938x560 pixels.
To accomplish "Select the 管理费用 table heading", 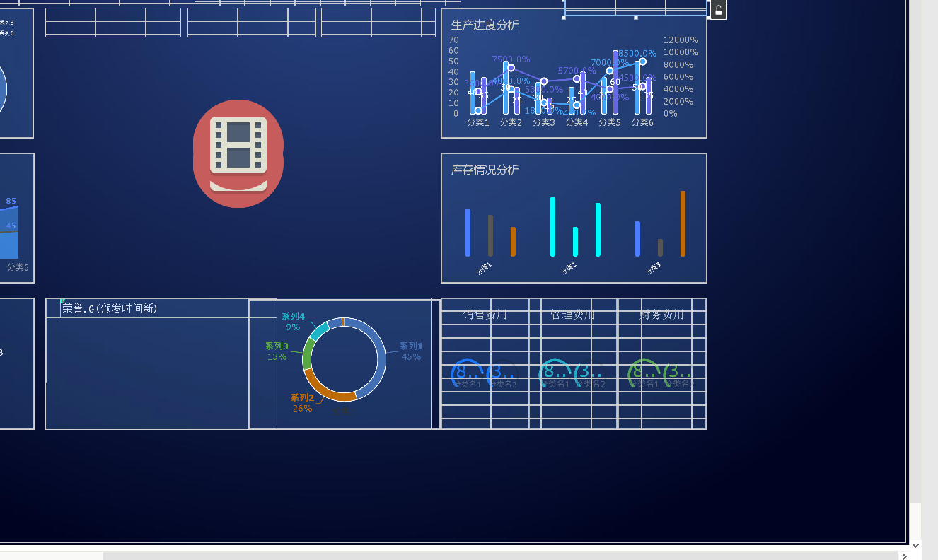I will [x=573, y=315].
